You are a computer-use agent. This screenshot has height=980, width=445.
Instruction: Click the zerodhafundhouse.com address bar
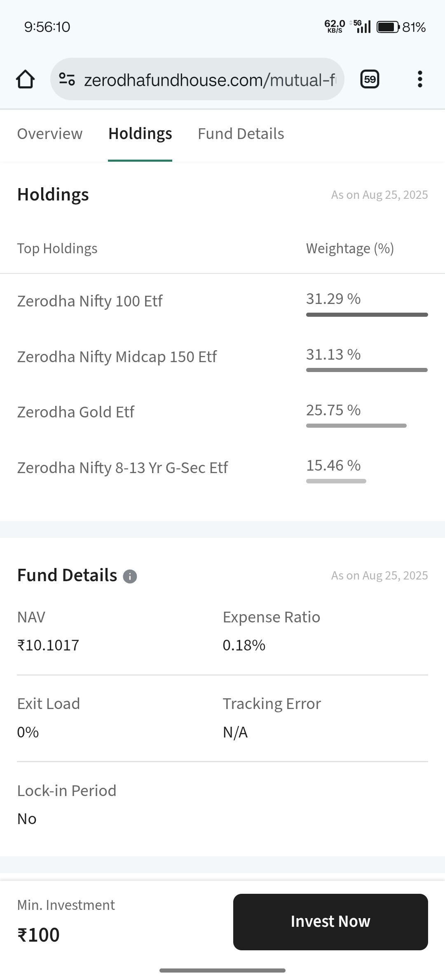[x=209, y=80]
